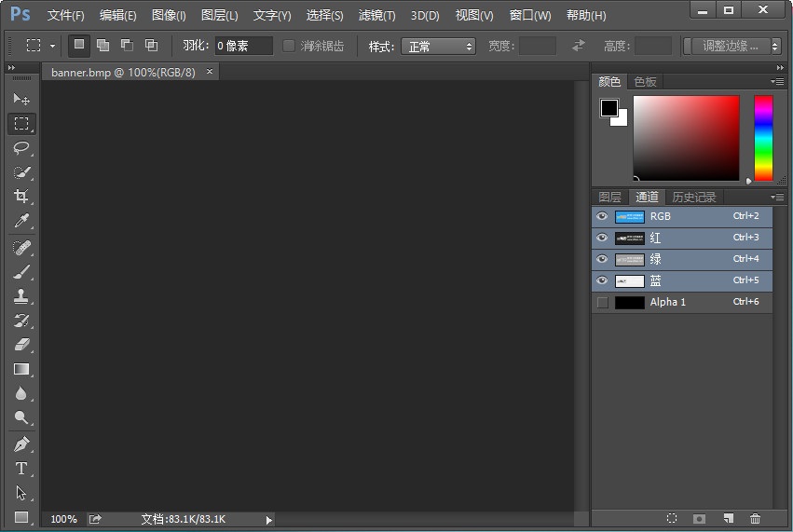
Task: Select the Pen tool
Action: point(21,444)
